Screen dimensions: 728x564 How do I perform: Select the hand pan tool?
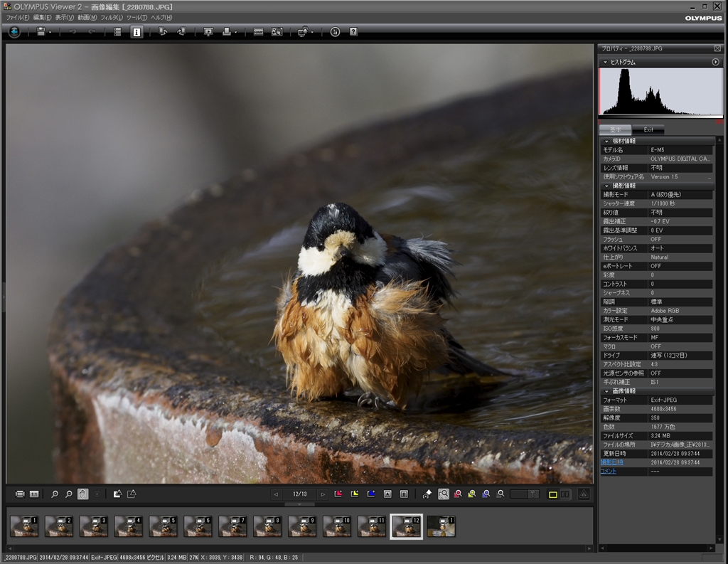coord(82,494)
